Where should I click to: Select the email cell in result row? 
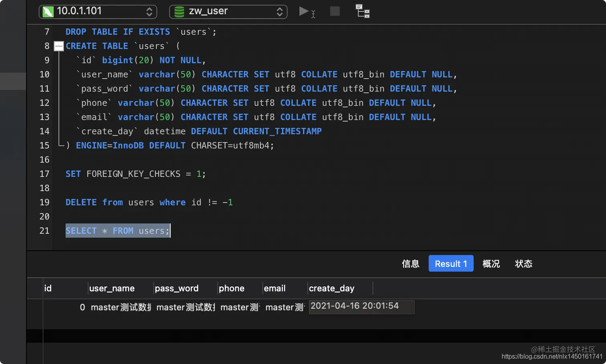point(285,307)
